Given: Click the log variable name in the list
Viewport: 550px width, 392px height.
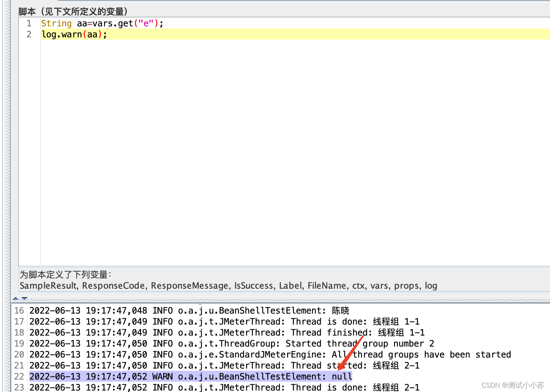Looking at the screenshot, I should pyautogui.click(x=431, y=286).
